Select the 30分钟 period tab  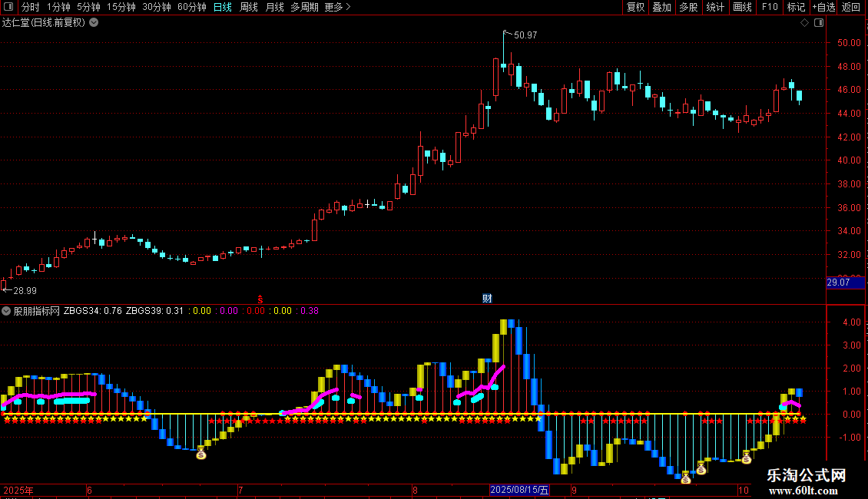click(157, 7)
